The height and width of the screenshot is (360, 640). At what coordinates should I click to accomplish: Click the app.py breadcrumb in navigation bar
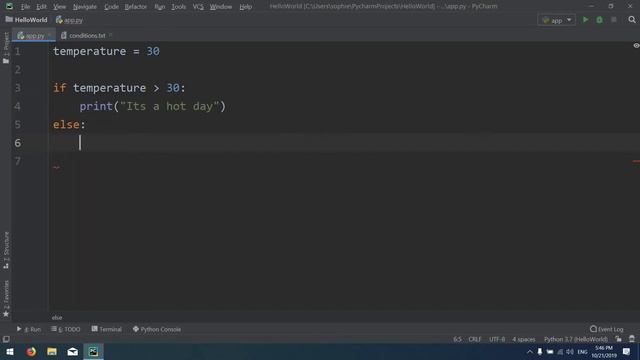tap(69, 20)
